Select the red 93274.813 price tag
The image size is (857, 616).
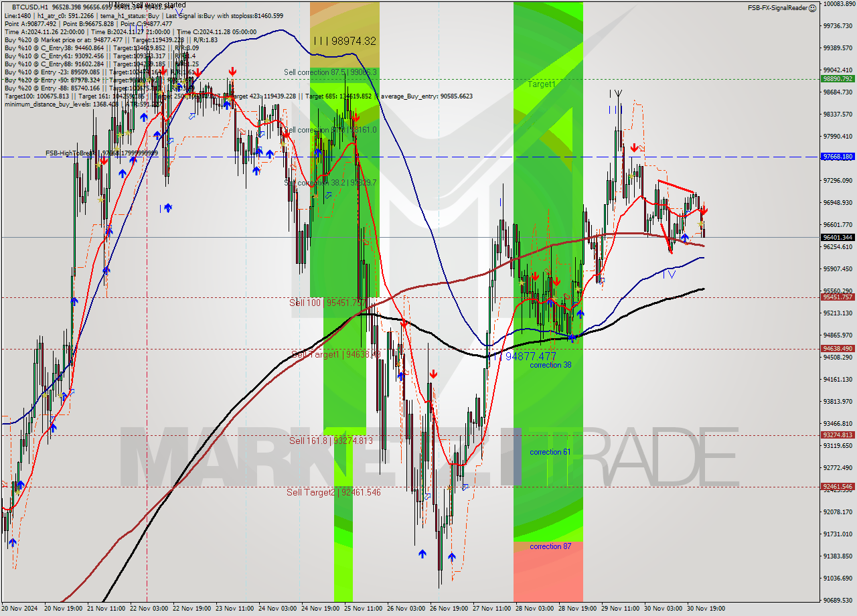[x=838, y=435]
